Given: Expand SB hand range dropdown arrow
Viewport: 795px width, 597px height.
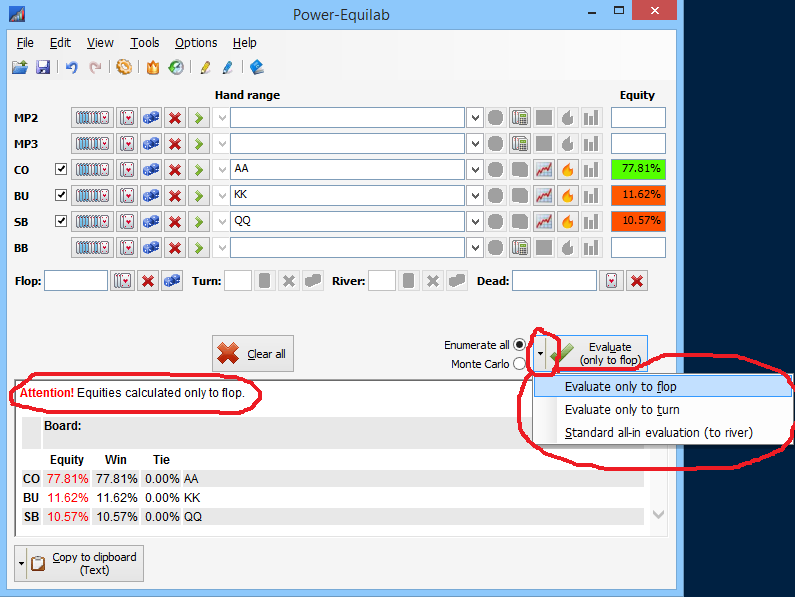Looking at the screenshot, I should coord(475,222).
